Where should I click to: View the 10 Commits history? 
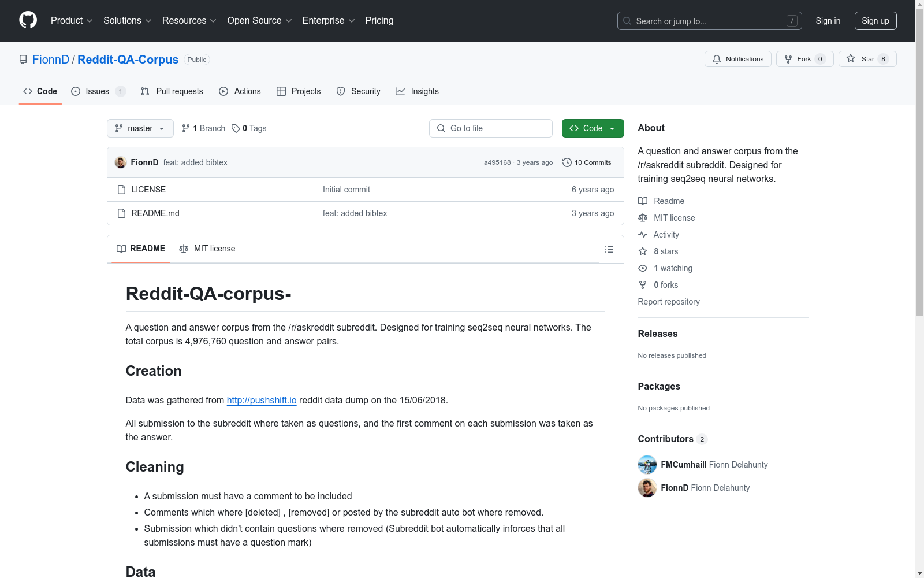(x=587, y=162)
